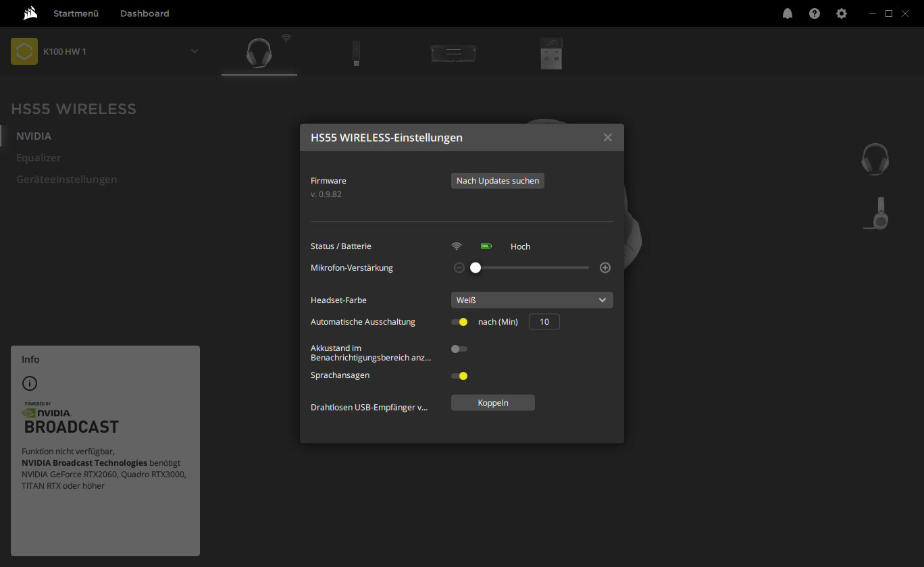Close the HS55 WIRELESS-Einstellungen dialog
Viewport: 924px width, 567px height.
pos(608,138)
